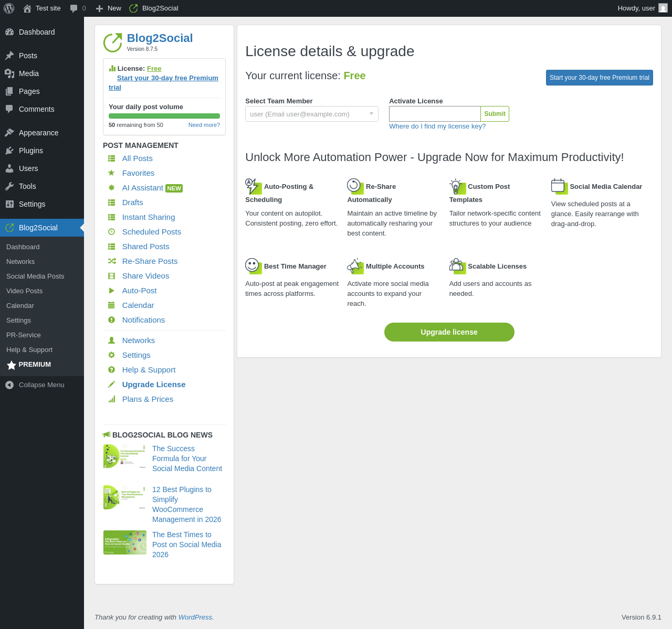Image resolution: width=672 pixels, height=629 pixels.
Task: Click the Re-Share Automatically circular arrow icon
Action: 355,186
